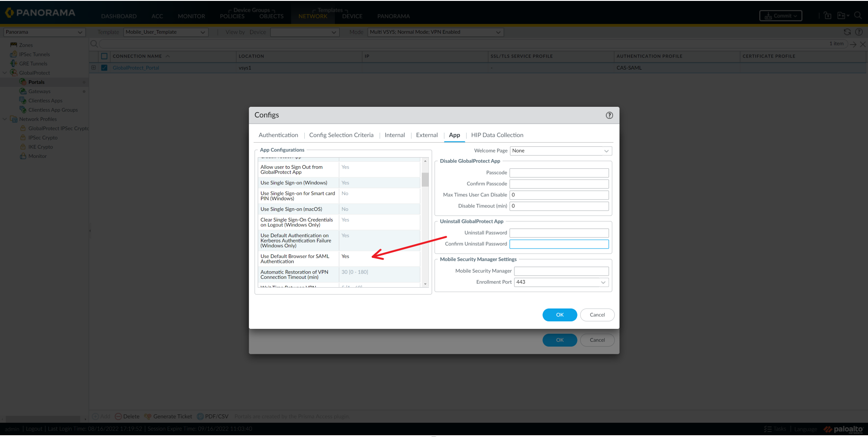Switch to the Authentication tab
868x437 pixels.
point(279,135)
